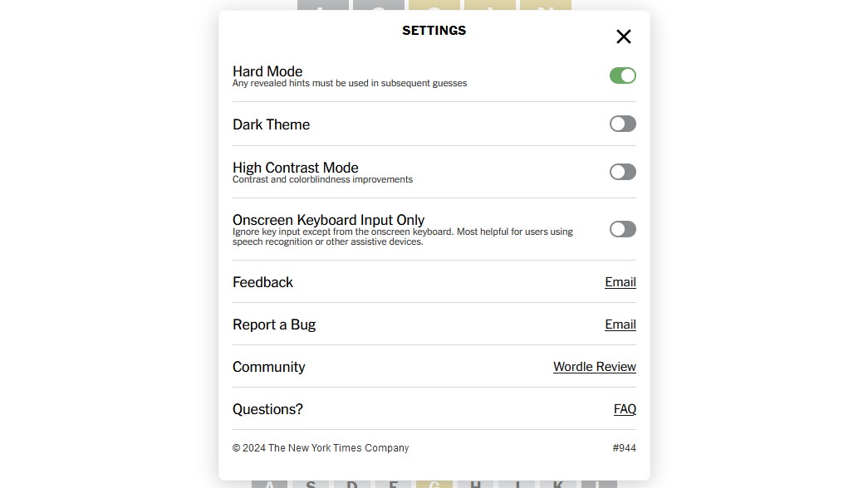Click the Hard Mode label text
The image size is (868, 488).
[x=267, y=71]
